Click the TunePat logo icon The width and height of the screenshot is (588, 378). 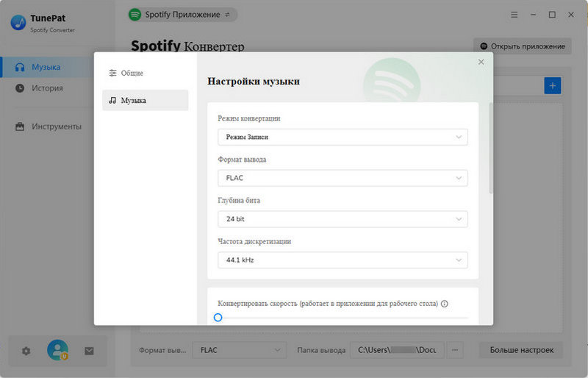[18, 23]
